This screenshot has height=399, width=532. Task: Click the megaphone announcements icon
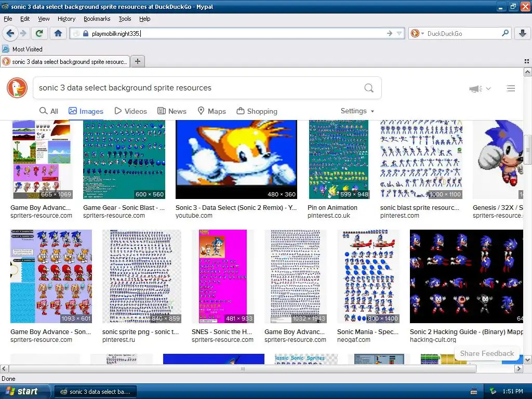point(476,89)
